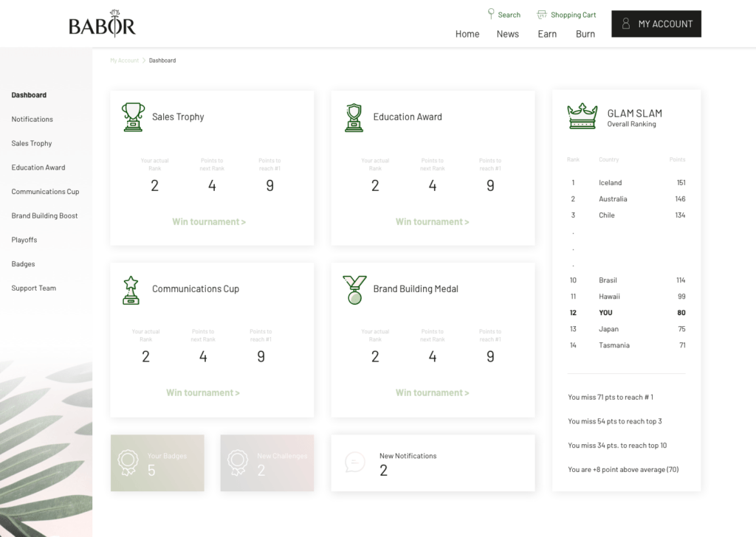This screenshot has height=537, width=756.
Task: Go to News in top navigation
Action: [x=508, y=34]
